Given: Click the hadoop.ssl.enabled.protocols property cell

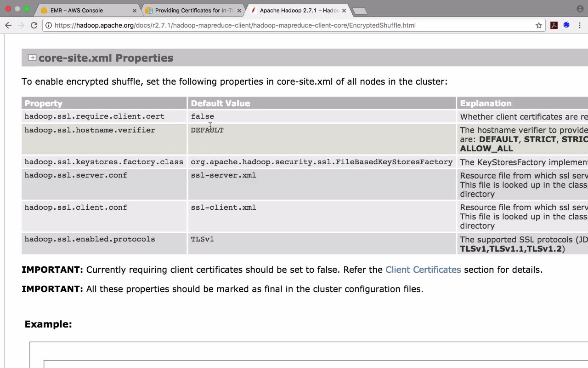Looking at the screenshot, I should point(90,239).
